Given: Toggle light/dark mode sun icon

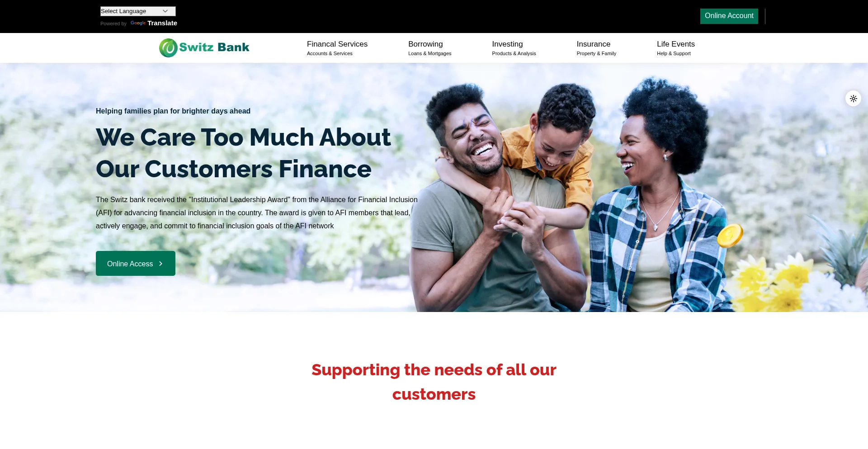Looking at the screenshot, I should click(853, 99).
